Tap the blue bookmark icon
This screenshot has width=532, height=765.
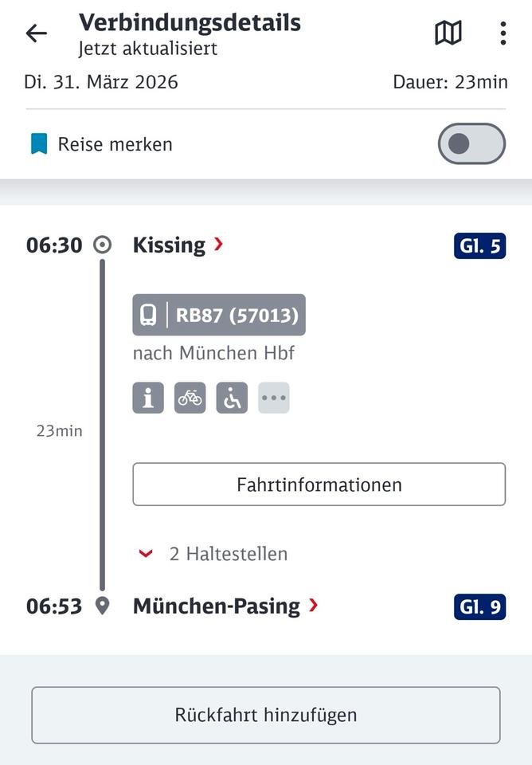click(x=39, y=144)
